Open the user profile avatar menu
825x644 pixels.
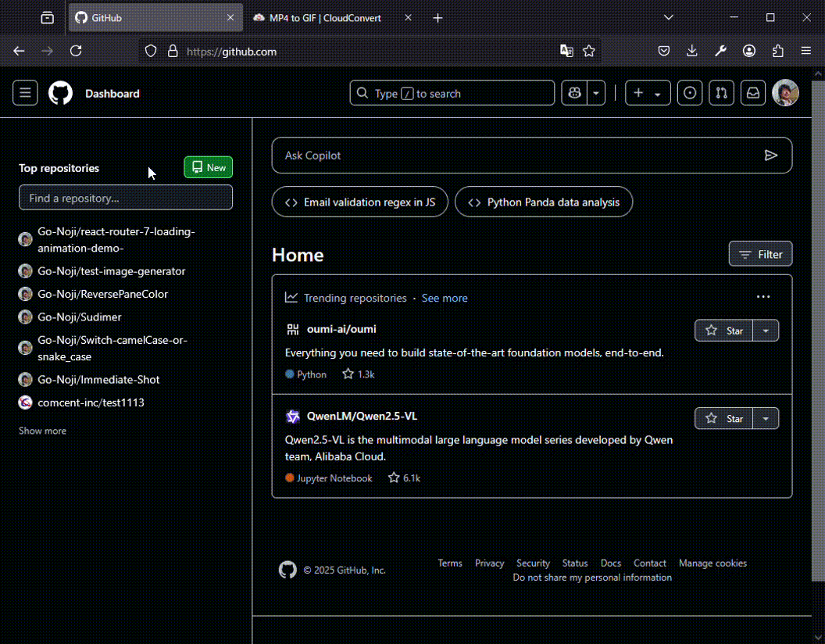[x=785, y=93]
